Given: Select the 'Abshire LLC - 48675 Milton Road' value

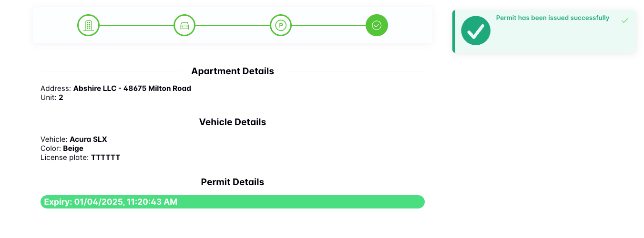Looking at the screenshot, I should tap(132, 89).
